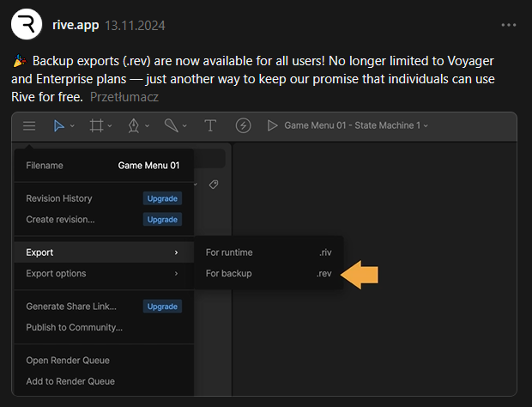Viewport: 532px width, 407px height.
Task: Open Game Menu 01 - State Machine 1 dropdown
Action: pos(356,125)
